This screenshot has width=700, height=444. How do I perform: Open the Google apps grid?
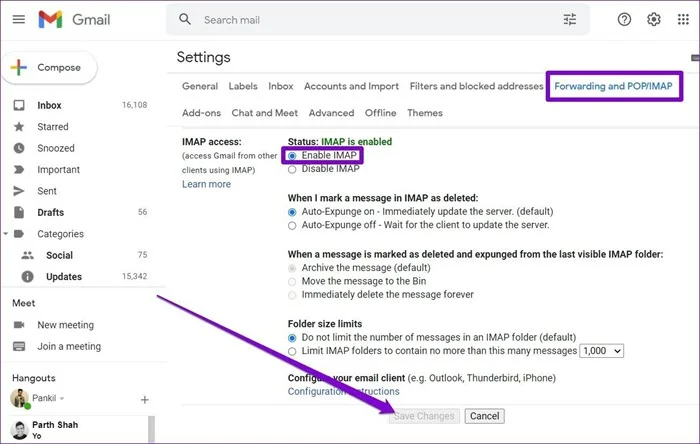pos(683,20)
